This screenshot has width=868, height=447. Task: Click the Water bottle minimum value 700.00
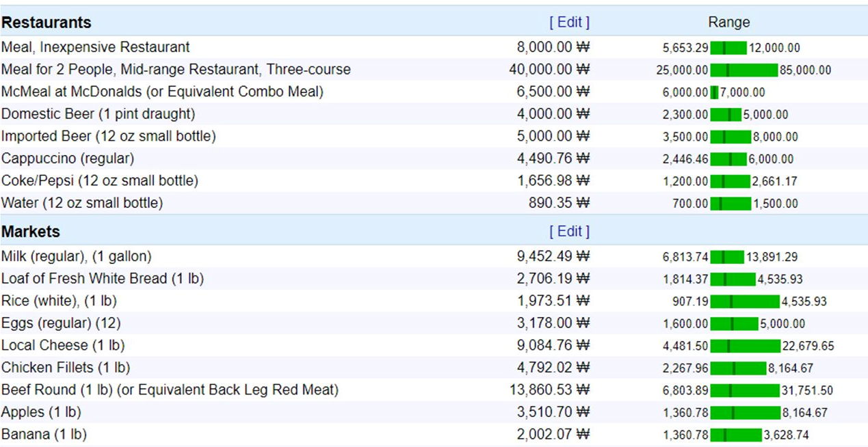(x=690, y=204)
